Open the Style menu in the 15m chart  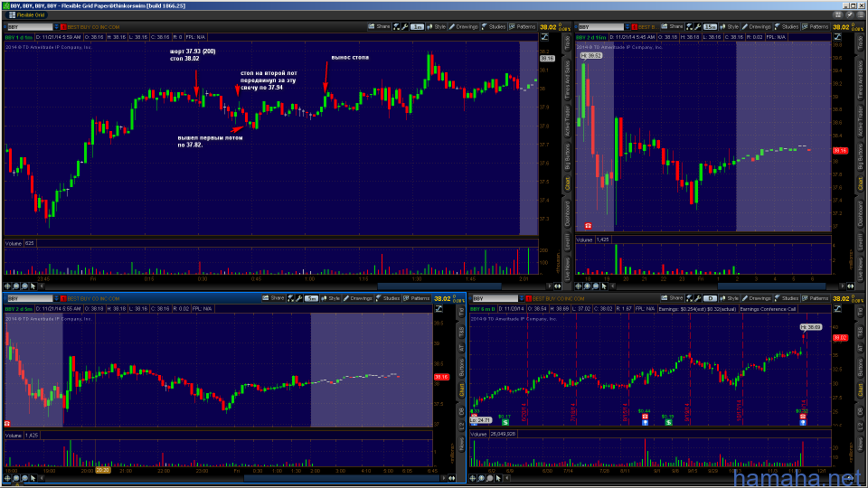coord(729,26)
